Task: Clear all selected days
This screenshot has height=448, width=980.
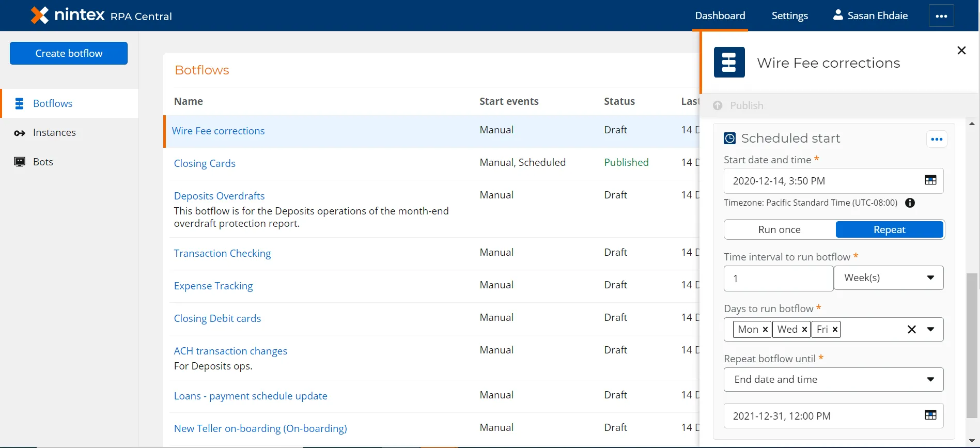Action: click(912, 330)
